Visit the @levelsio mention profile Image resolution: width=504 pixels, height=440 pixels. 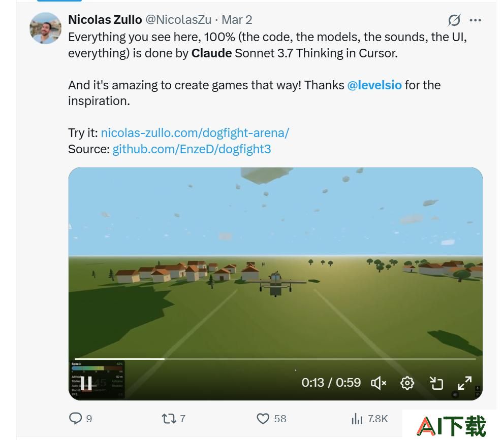tap(374, 85)
